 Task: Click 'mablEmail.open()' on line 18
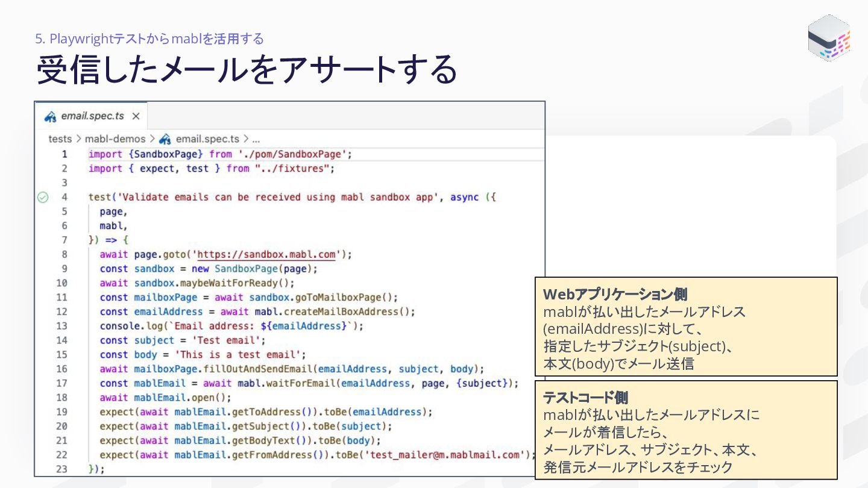coord(183,398)
